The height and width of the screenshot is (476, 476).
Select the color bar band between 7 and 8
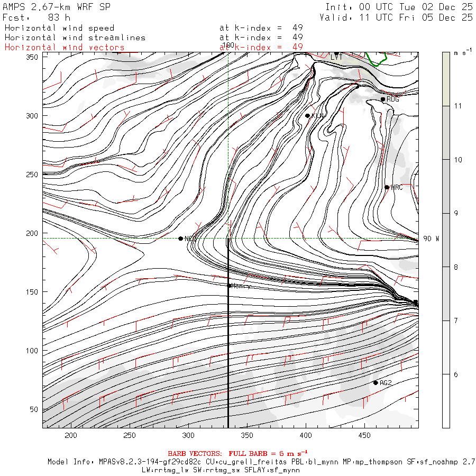click(446, 294)
